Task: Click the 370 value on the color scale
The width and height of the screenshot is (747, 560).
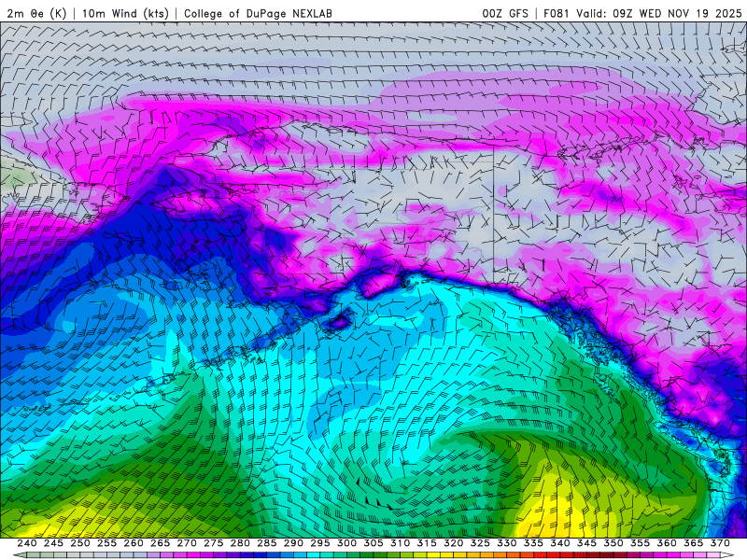Action: [720, 543]
